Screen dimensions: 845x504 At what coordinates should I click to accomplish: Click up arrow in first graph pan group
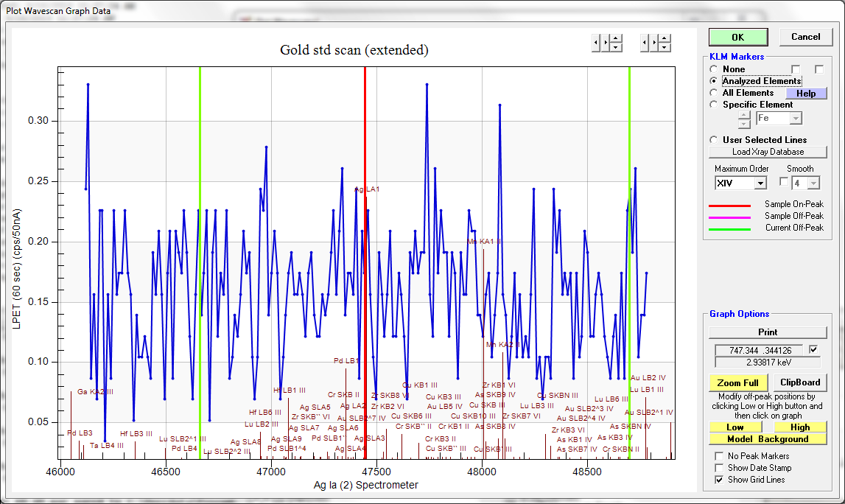(x=616, y=38)
